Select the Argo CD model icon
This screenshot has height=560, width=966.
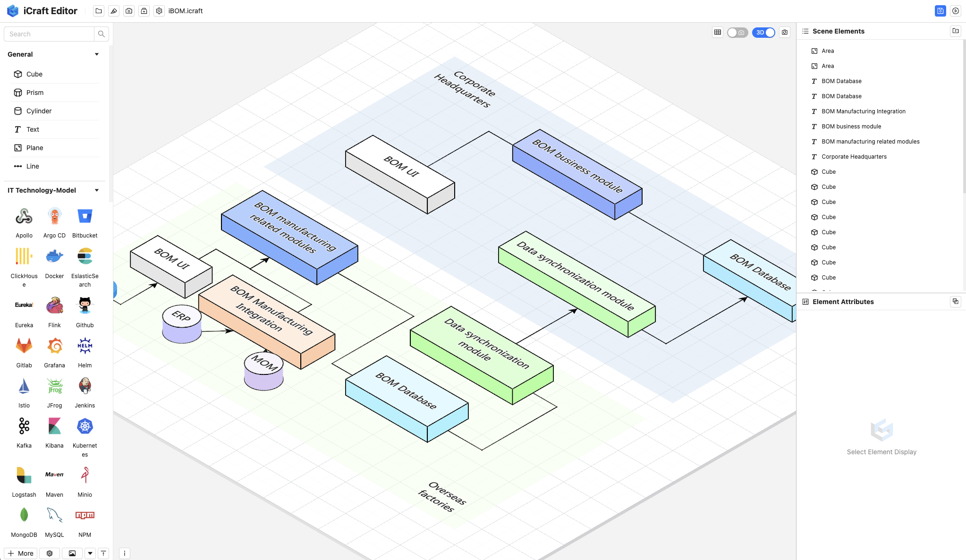click(x=55, y=217)
